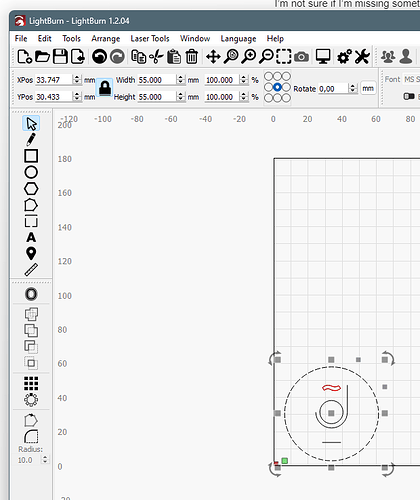420x500 pixels.
Task: Open the Arrange menu
Action: tap(106, 39)
